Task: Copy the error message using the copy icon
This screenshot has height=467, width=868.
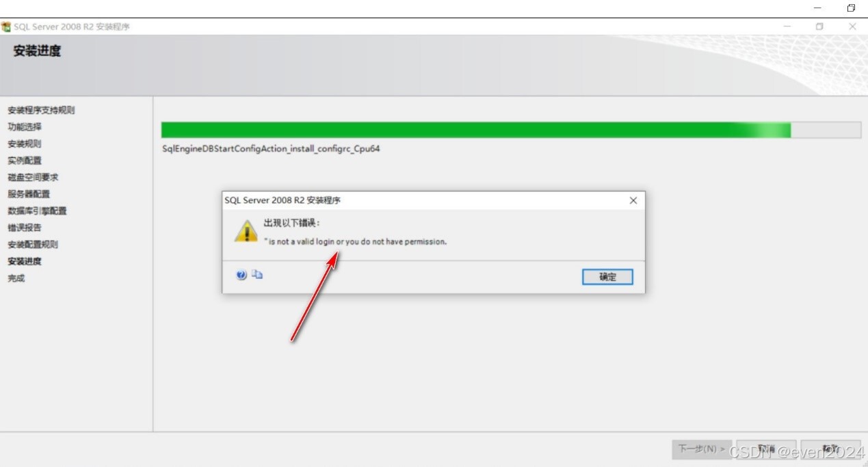Action: click(x=257, y=274)
